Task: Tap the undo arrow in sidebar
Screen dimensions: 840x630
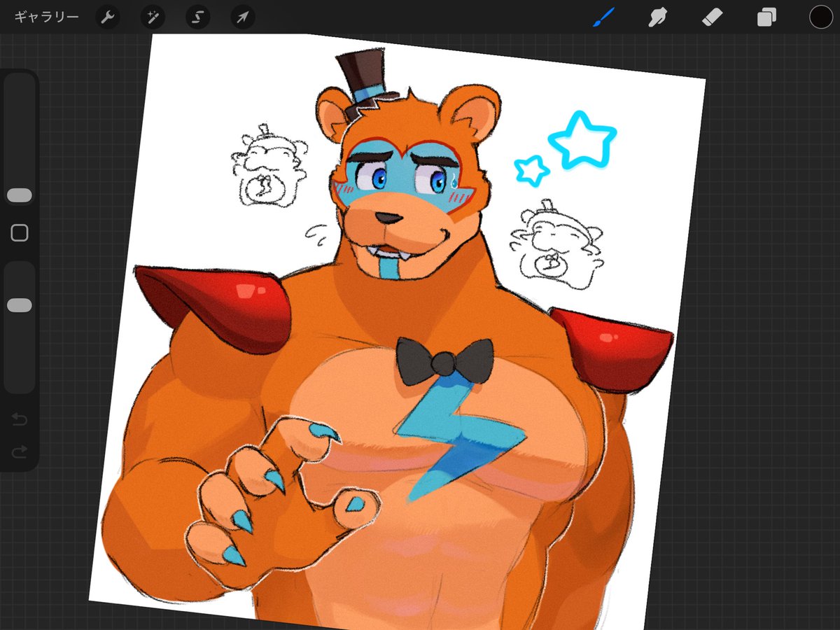Action: point(20,420)
